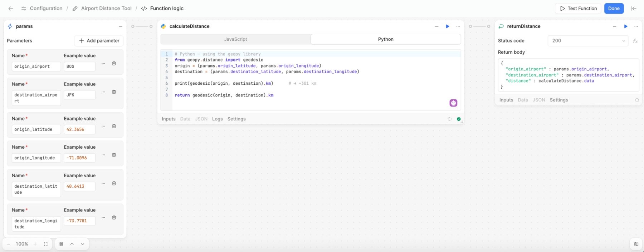Image resolution: width=644 pixels, height=252 pixels.
Task: Click the dashed circle icon in calculateDistance footer
Action: coord(449,119)
